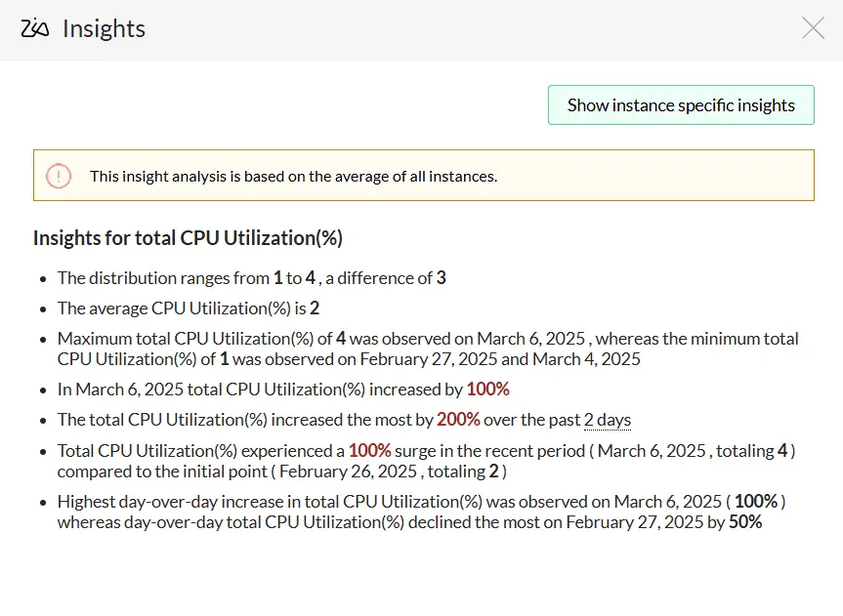Click the bold average value 2
This screenshot has height=616, width=843.
[x=316, y=308]
